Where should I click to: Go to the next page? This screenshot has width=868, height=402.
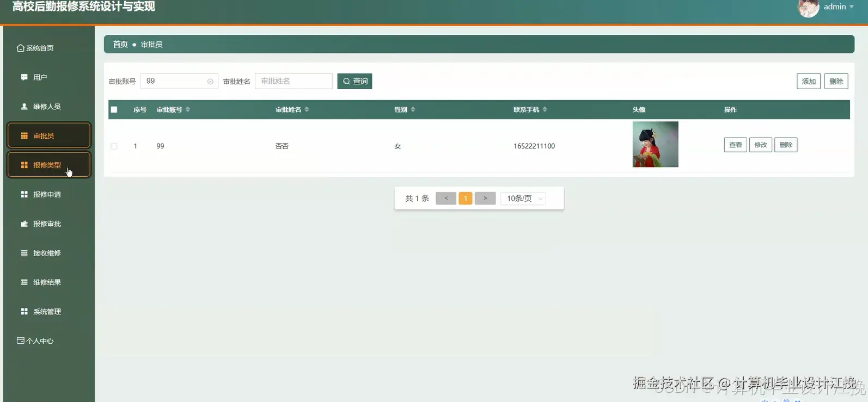pos(485,199)
